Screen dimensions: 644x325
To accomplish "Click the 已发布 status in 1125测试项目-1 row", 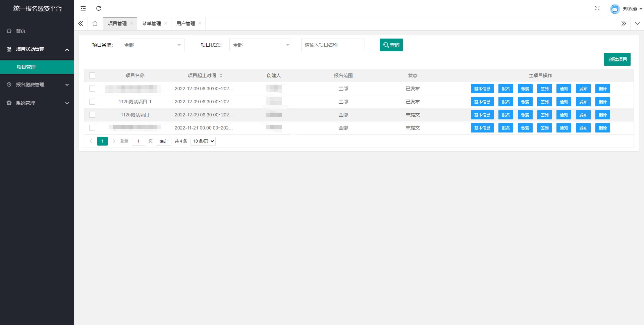I will pyautogui.click(x=413, y=102).
